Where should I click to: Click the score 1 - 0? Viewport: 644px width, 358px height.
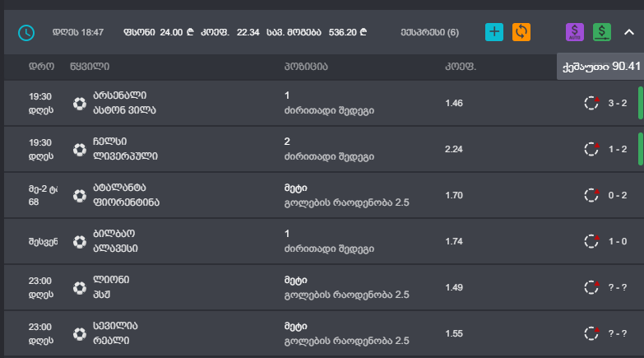618,241
